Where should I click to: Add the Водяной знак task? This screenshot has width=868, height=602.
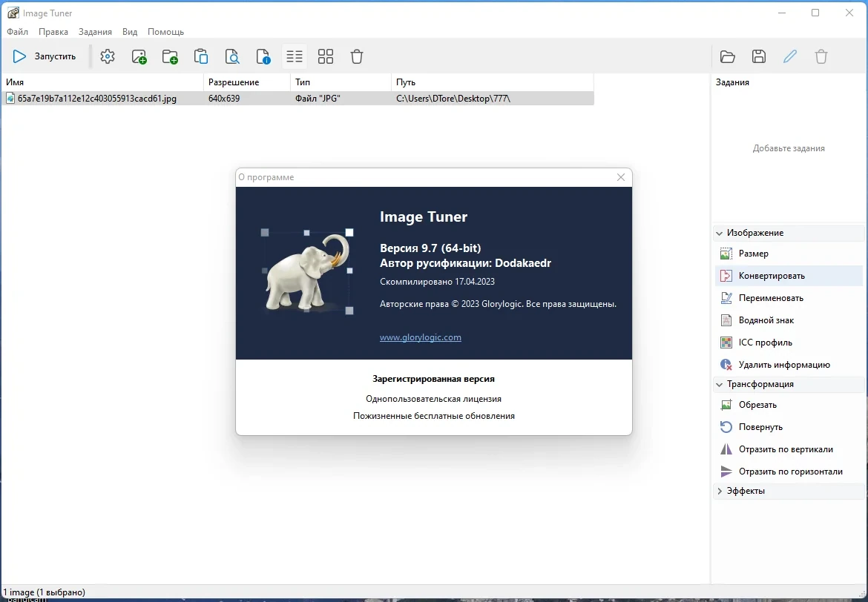tap(789, 320)
